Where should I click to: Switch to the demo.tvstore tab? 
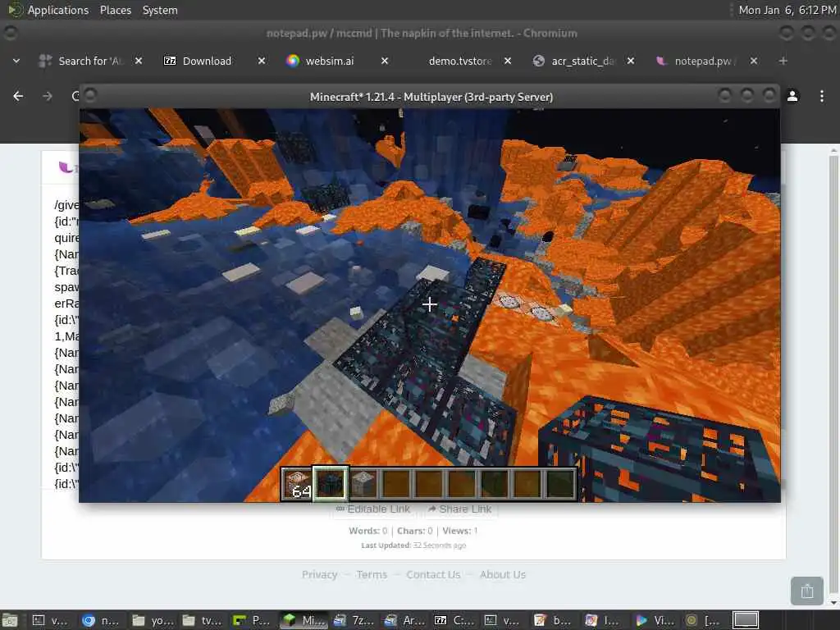coord(459,61)
